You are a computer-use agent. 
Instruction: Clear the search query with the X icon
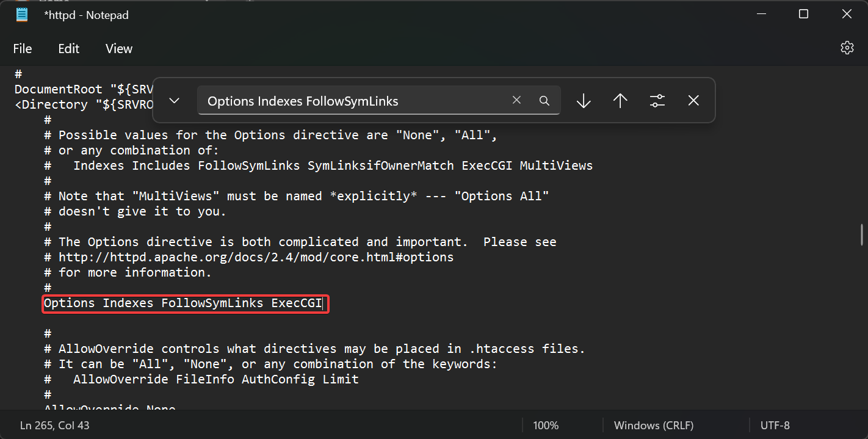[x=516, y=100]
